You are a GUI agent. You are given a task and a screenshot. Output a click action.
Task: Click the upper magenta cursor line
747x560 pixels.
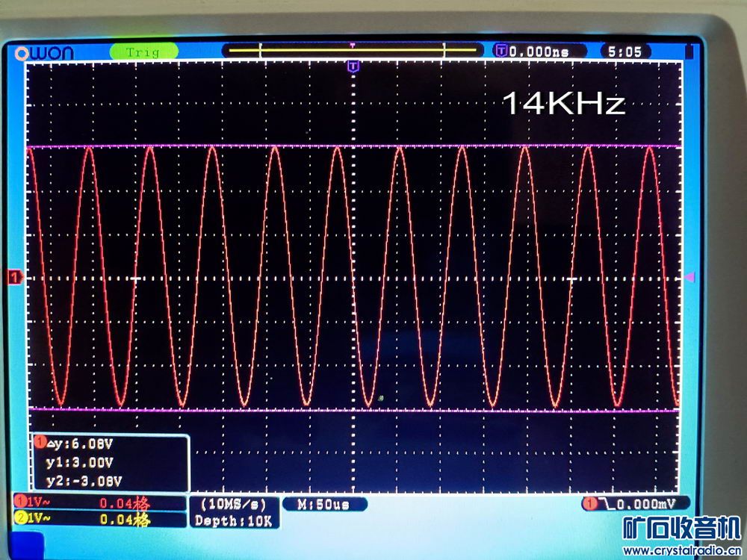(353, 146)
